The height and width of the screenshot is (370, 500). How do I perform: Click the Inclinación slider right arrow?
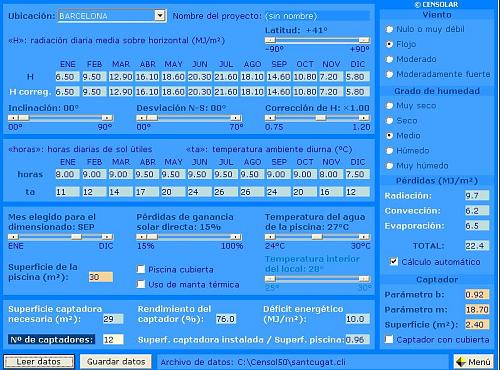click(107, 118)
